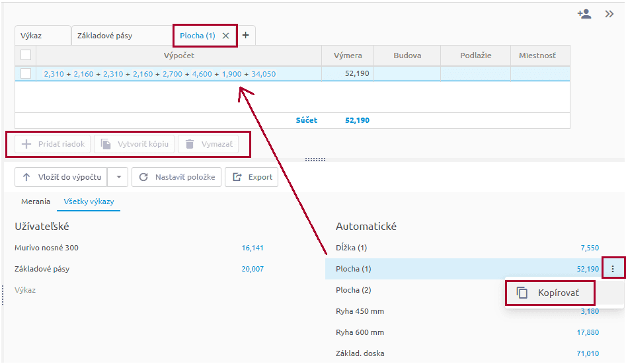Click the Vytvoriť kópiu copy button
Image resolution: width=626 pixels, height=364 pixels.
134,144
